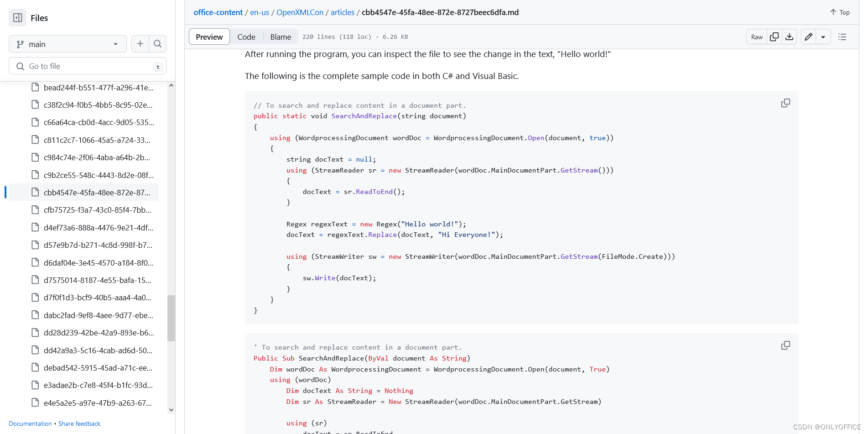Copy the C# code block
This screenshot has height=434, width=868.
pos(785,103)
